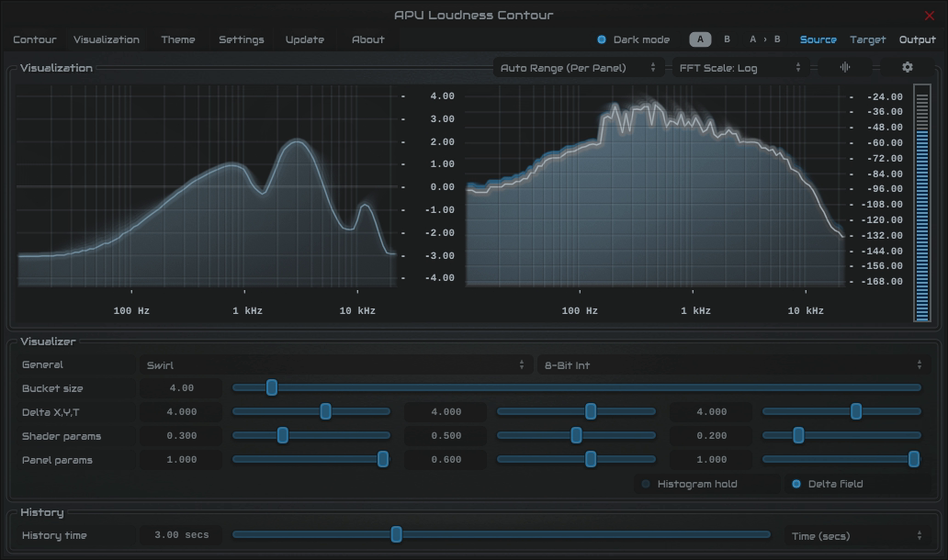Click the Shader params 0.300 value field
The image size is (948, 560).
pyautogui.click(x=181, y=435)
